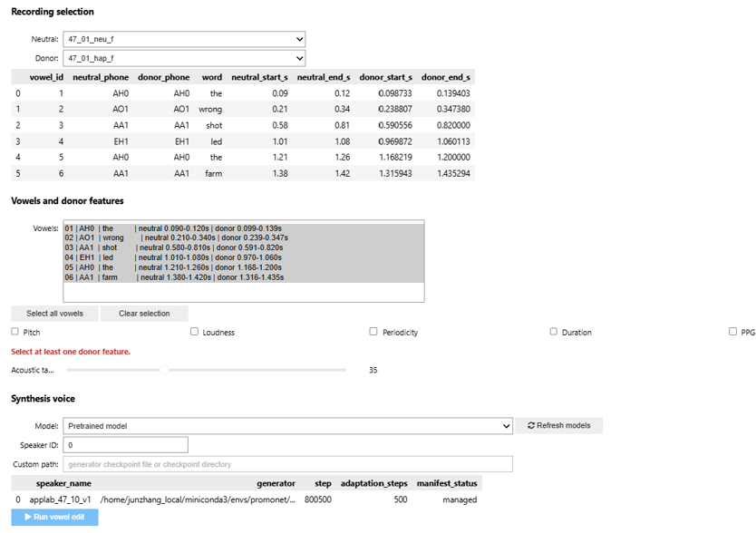756x533 pixels.
Task: Click the AO1 donor_phone cell
Action: point(181,110)
